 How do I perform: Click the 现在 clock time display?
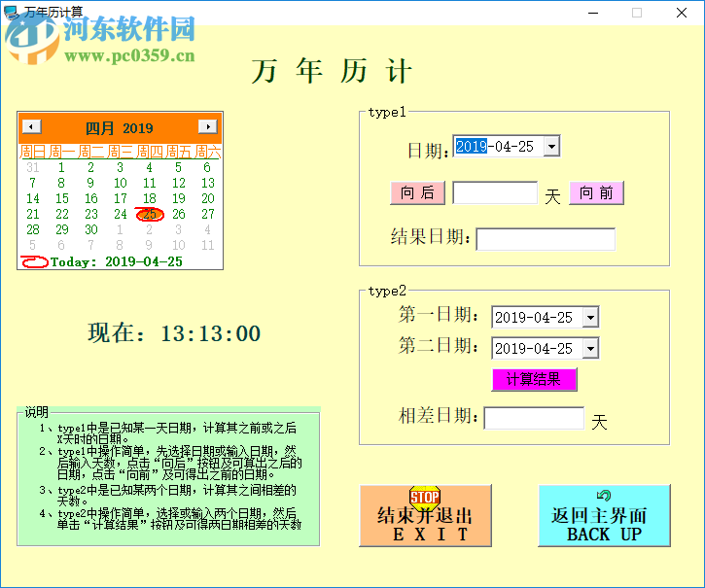tap(174, 333)
